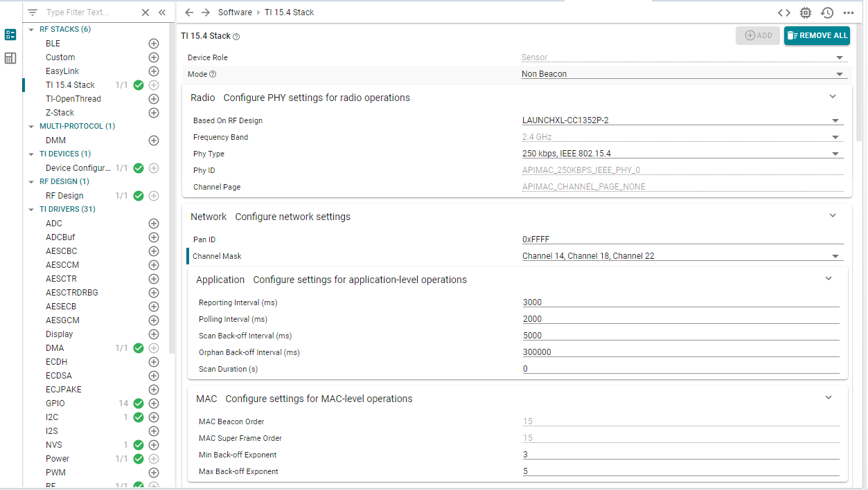Click the Software breadcrumb link
Screen dimensions: 868x490
coord(235,12)
